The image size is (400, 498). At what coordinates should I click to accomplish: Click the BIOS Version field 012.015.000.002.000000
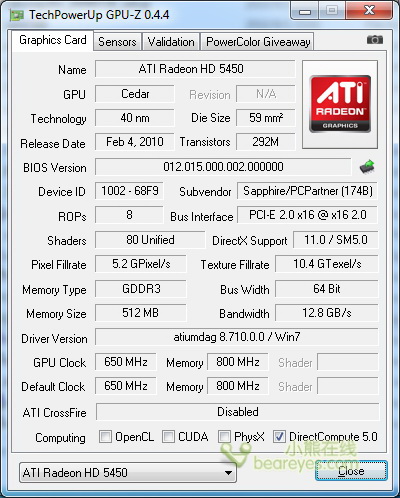(x=223, y=167)
